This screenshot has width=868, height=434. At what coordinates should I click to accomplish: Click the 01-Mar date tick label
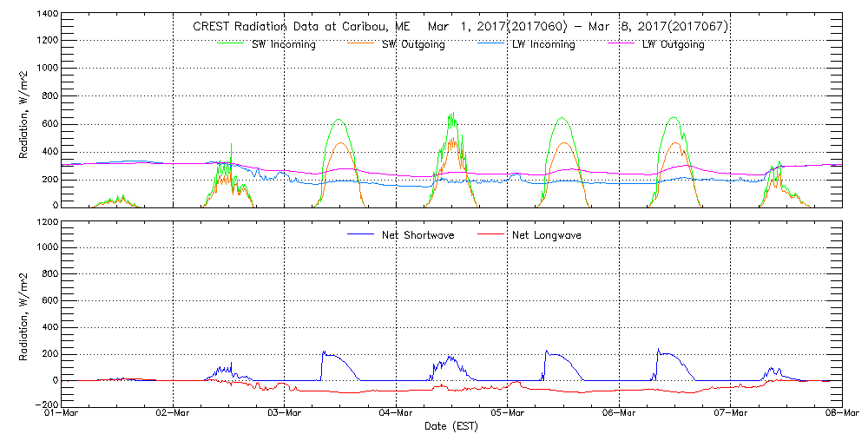62,414
